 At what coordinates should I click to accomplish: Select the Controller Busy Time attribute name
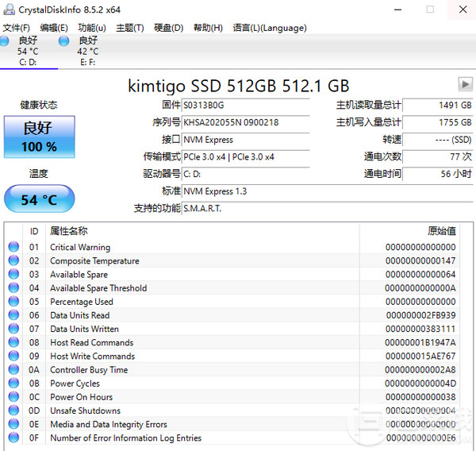(89, 369)
